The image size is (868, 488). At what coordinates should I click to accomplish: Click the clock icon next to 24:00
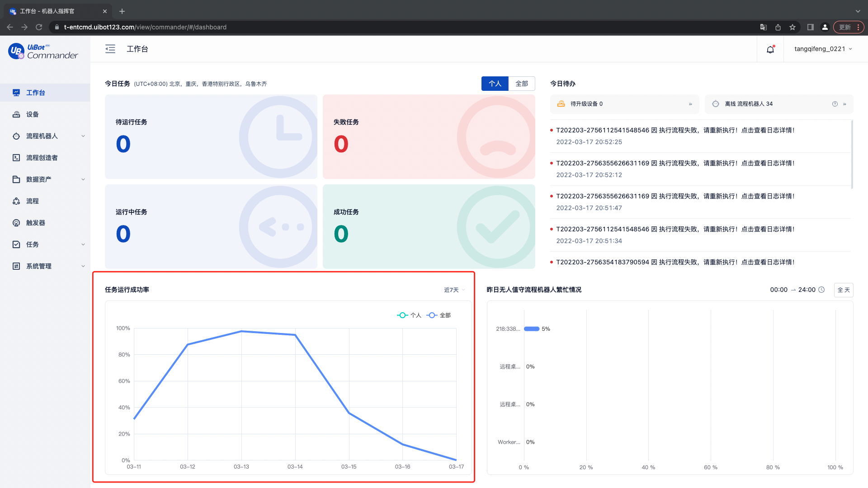(822, 290)
